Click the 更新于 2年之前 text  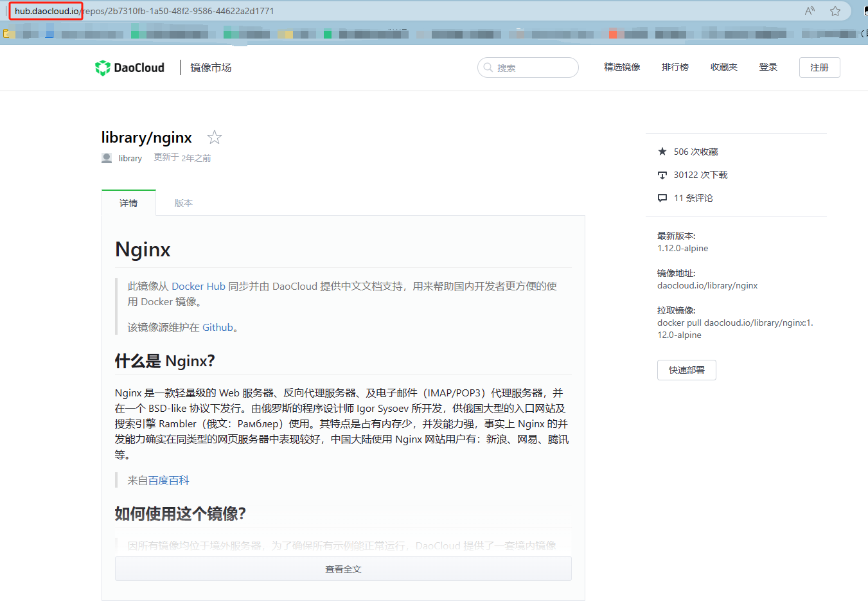click(182, 157)
